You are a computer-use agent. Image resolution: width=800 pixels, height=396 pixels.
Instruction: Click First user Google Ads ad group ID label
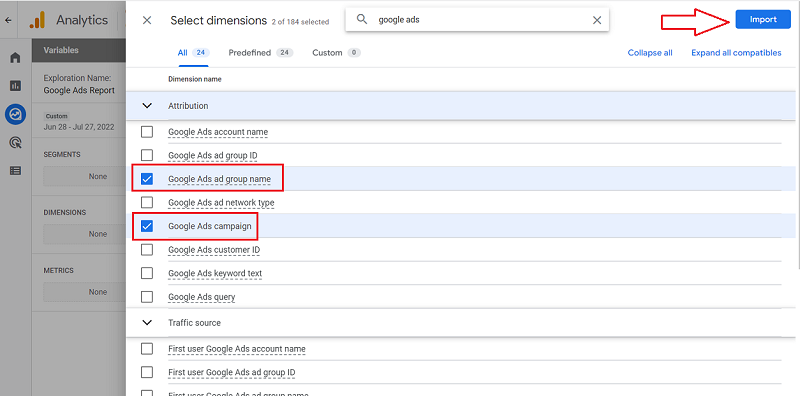[232, 372]
